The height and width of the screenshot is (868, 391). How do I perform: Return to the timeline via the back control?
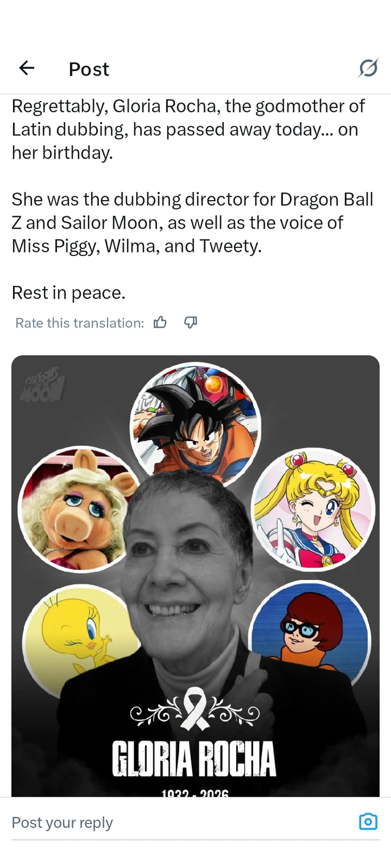[26, 68]
